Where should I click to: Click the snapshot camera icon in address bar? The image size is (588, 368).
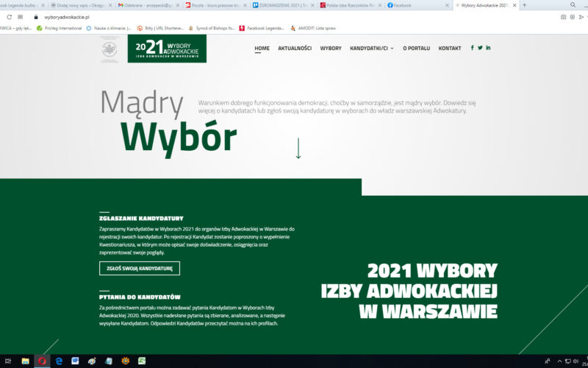click(563, 17)
